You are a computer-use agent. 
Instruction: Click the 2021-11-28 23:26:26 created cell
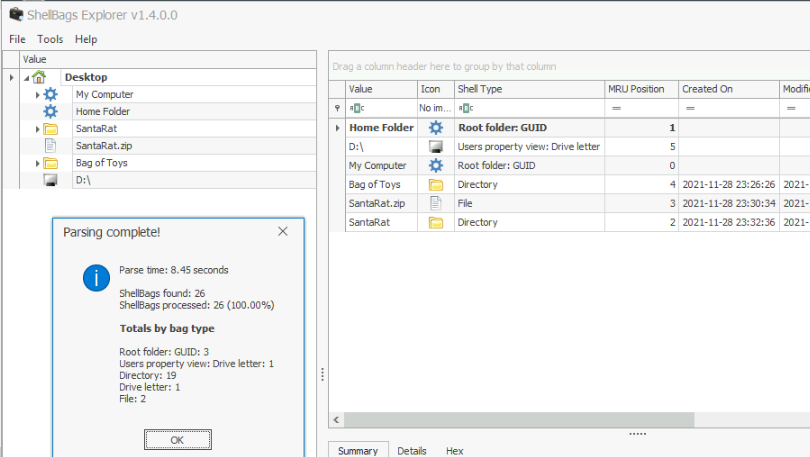pyautogui.click(x=729, y=184)
